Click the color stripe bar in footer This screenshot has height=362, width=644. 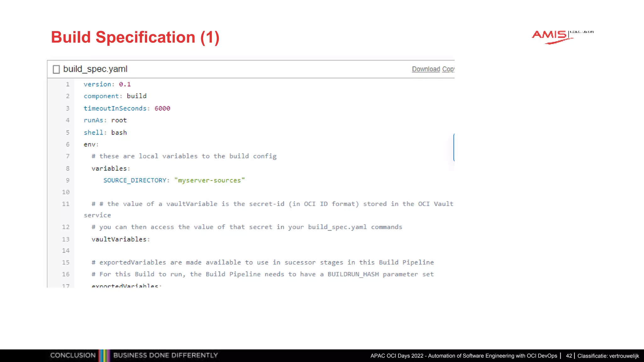pos(104,355)
